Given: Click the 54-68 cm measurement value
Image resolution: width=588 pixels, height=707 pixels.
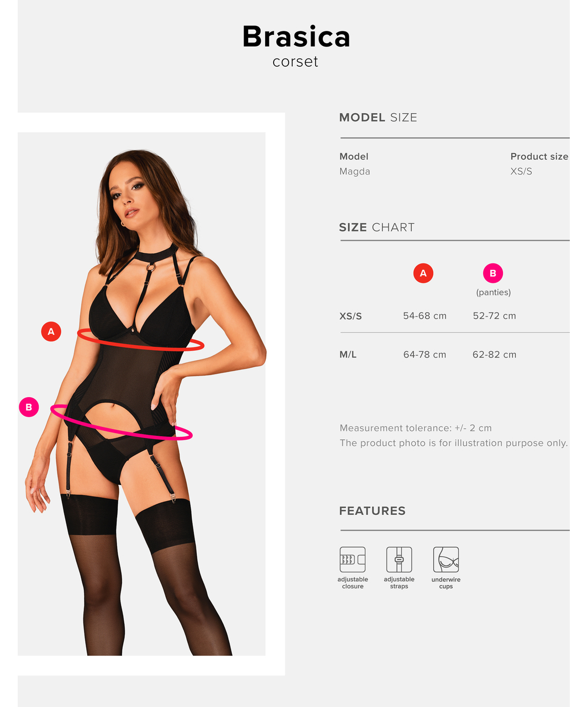Looking at the screenshot, I should pyautogui.click(x=424, y=316).
